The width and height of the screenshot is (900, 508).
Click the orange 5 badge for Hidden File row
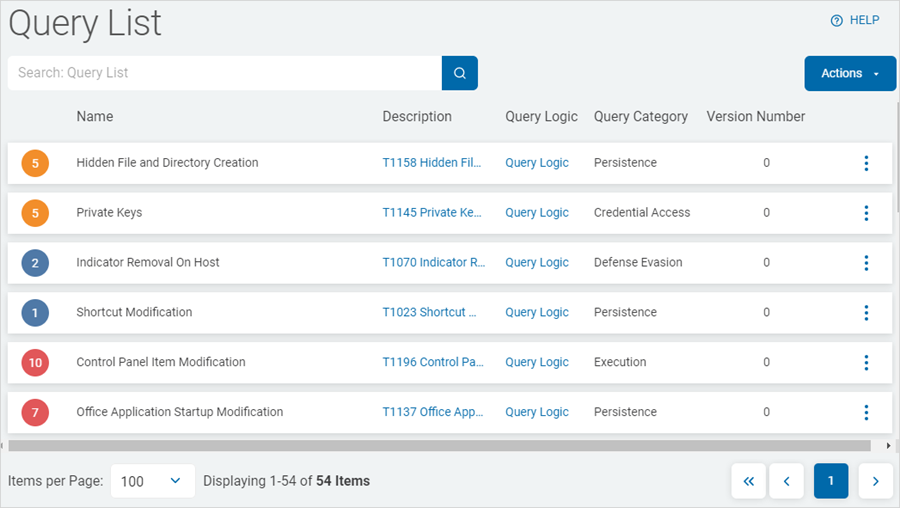pyautogui.click(x=35, y=163)
